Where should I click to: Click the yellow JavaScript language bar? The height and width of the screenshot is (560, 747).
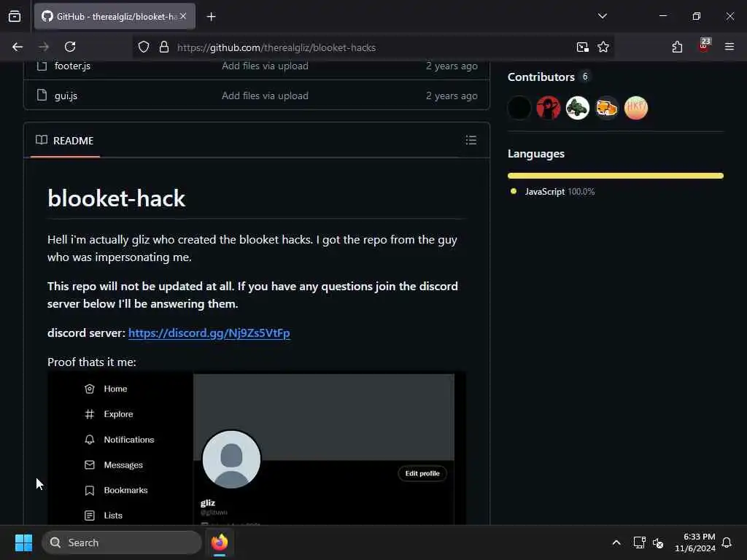[616, 176]
